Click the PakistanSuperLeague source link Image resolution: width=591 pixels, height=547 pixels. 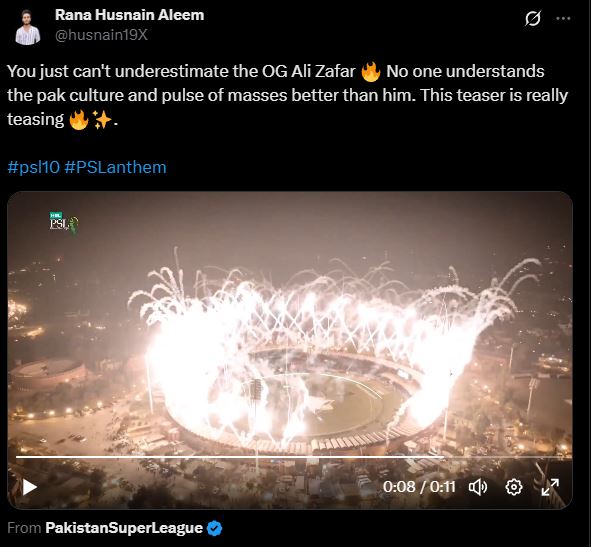tap(124, 528)
